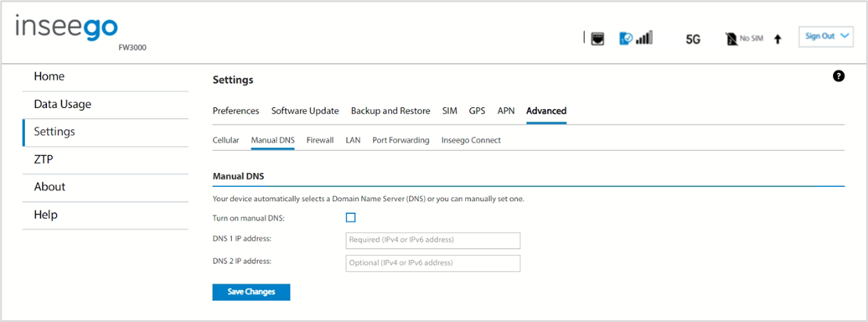Click the 'Turn on manual DNS:' label
The height and width of the screenshot is (322, 868).
point(249,218)
